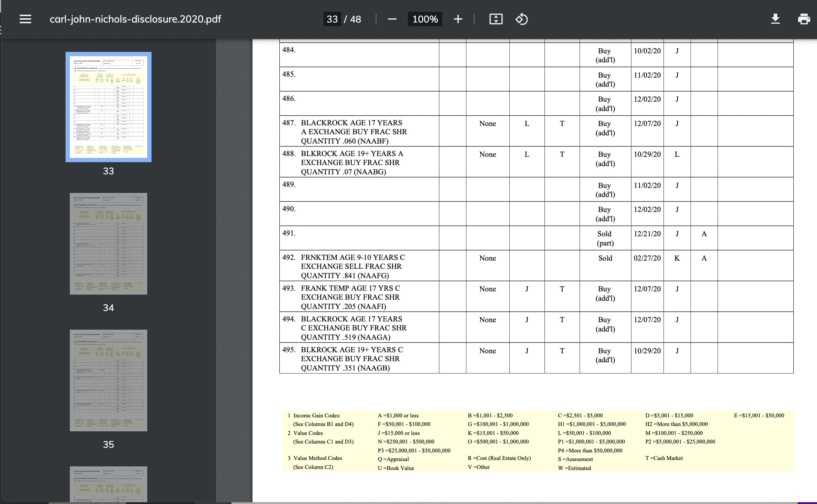The image size is (817, 504).
Task: Click Buy (add'l) in row 495
Action: point(605,355)
